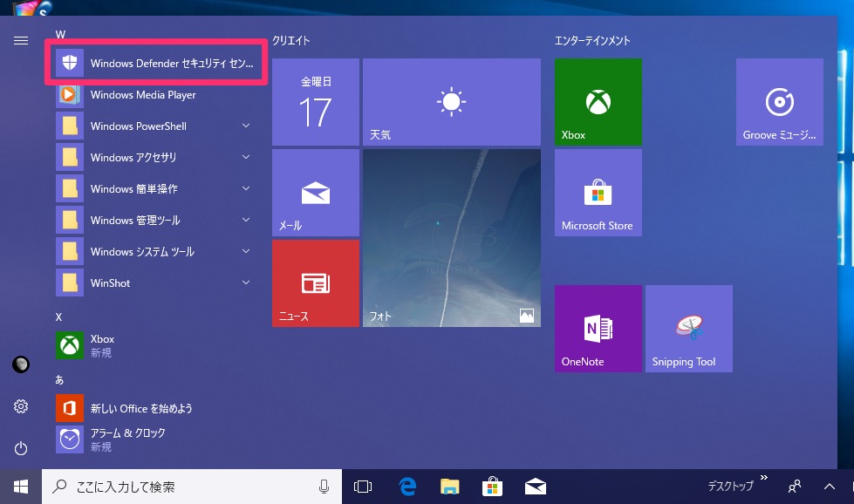Screen dimensions: 854x504
Task: Click the エンターテインメント group heading
Action: tap(592, 41)
